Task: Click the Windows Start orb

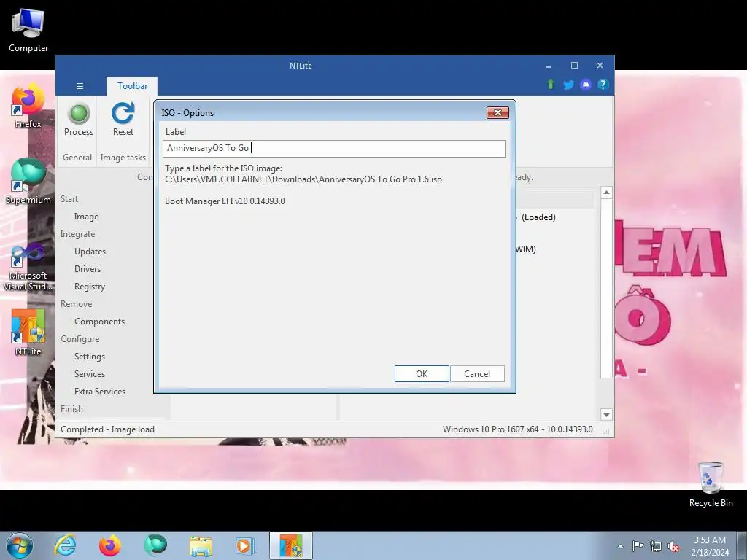Action: (x=20, y=545)
